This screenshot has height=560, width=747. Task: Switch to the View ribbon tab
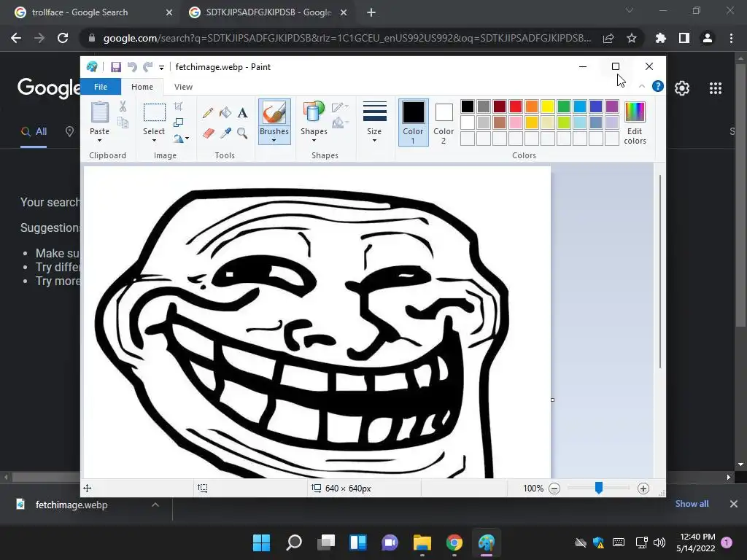point(183,87)
